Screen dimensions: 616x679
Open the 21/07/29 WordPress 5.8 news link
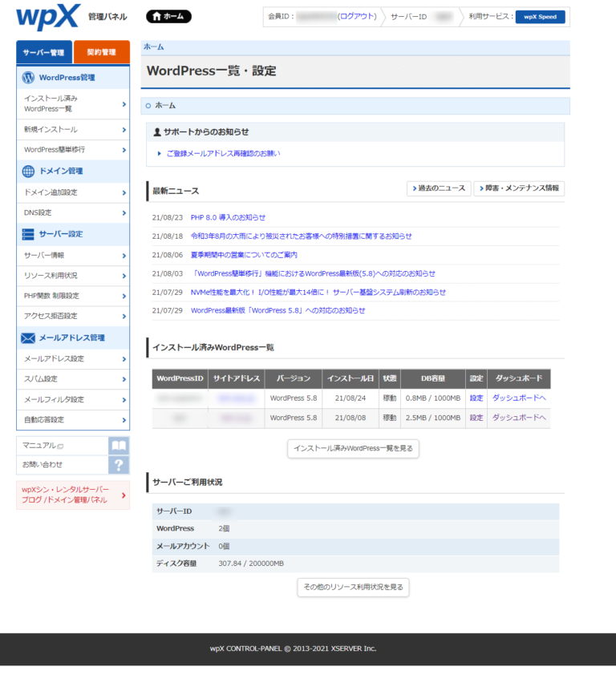(x=278, y=310)
